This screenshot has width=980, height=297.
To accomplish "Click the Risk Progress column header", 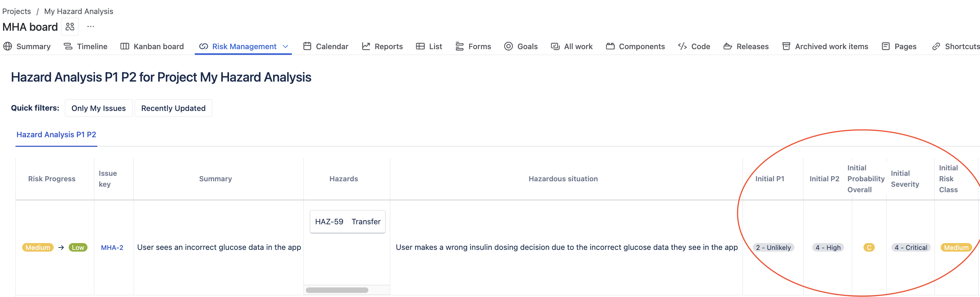I will pos(52,179).
